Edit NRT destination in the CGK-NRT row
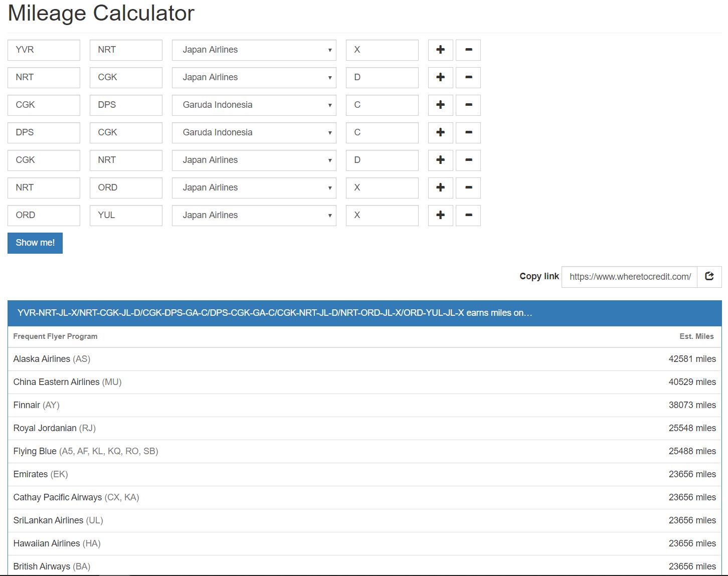728x576 pixels. click(126, 160)
